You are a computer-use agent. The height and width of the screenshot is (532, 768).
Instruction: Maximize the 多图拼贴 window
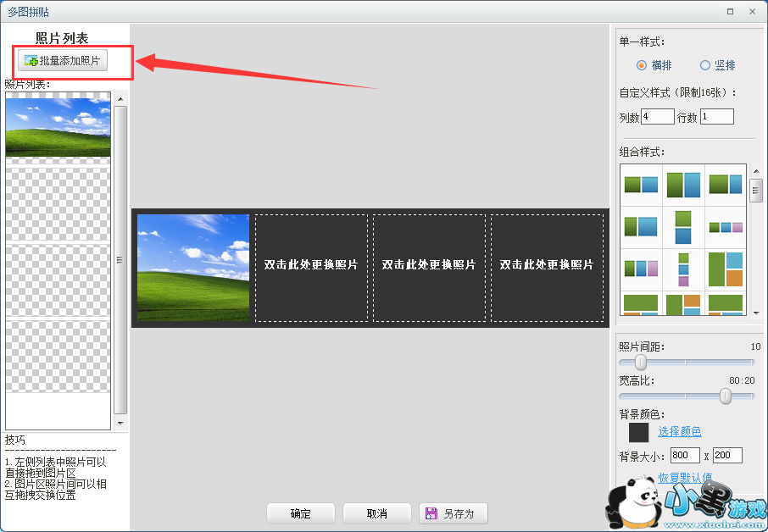[731, 11]
